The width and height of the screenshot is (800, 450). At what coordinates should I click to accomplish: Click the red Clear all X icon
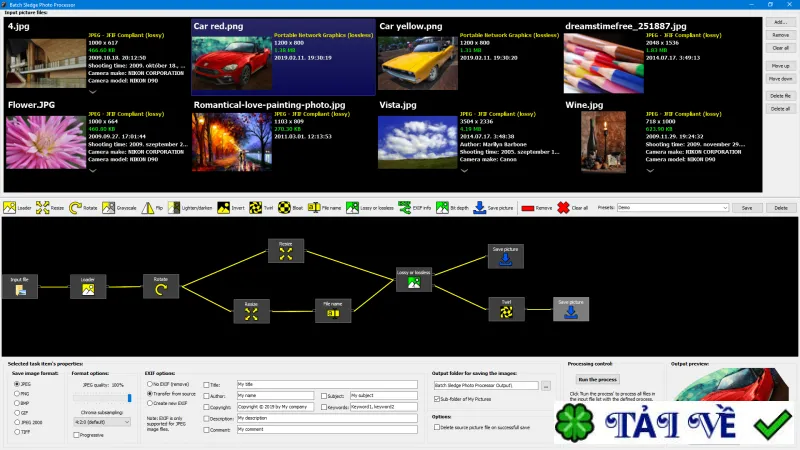pos(563,208)
